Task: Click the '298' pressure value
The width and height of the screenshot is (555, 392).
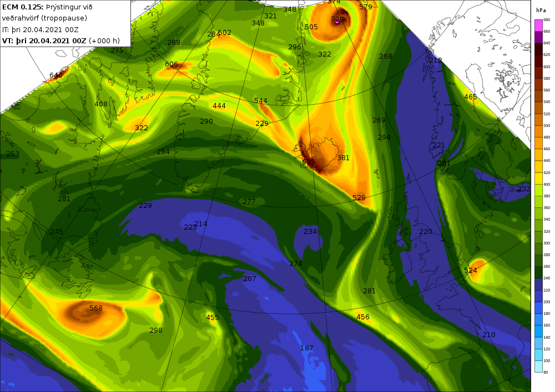Action: coord(156,330)
